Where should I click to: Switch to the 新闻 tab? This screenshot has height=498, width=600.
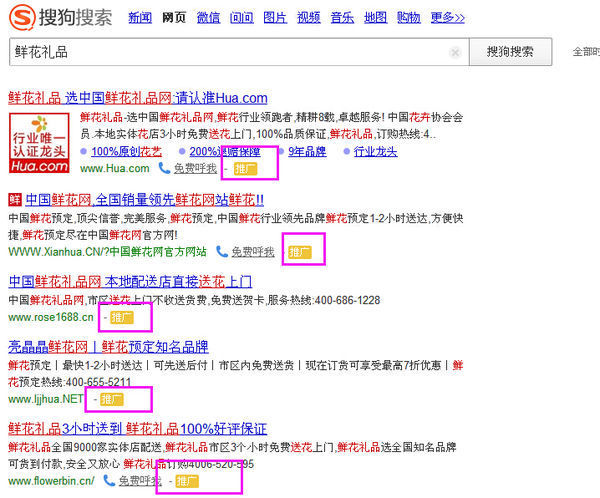click(140, 18)
